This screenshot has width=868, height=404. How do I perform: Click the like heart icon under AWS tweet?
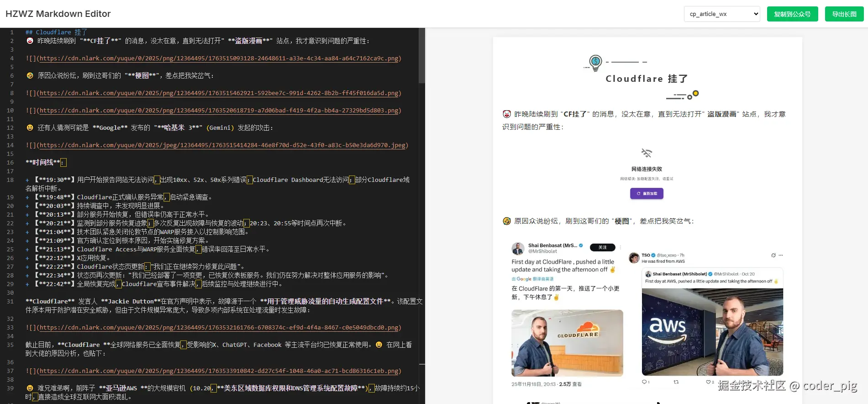pos(708,382)
